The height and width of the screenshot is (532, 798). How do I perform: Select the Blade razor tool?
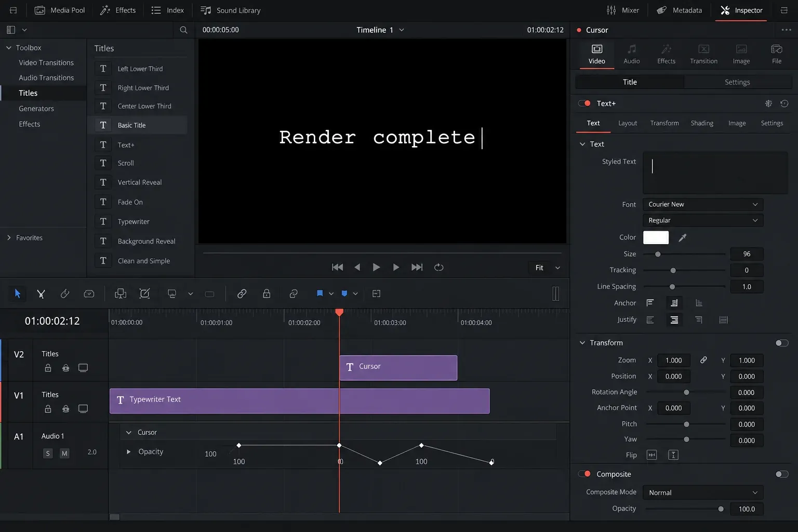pyautogui.click(x=65, y=294)
